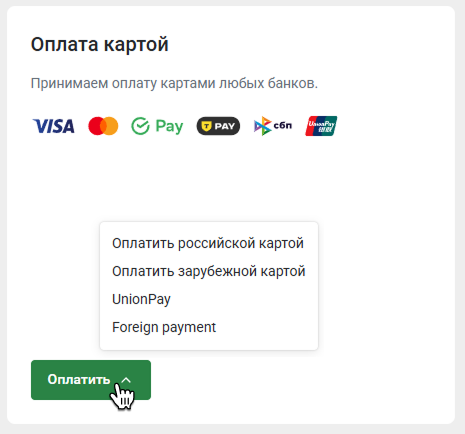This screenshot has width=465, height=434.
Task: Choose "Оплатить российской картой" option
Action: pyautogui.click(x=208, y=243)
